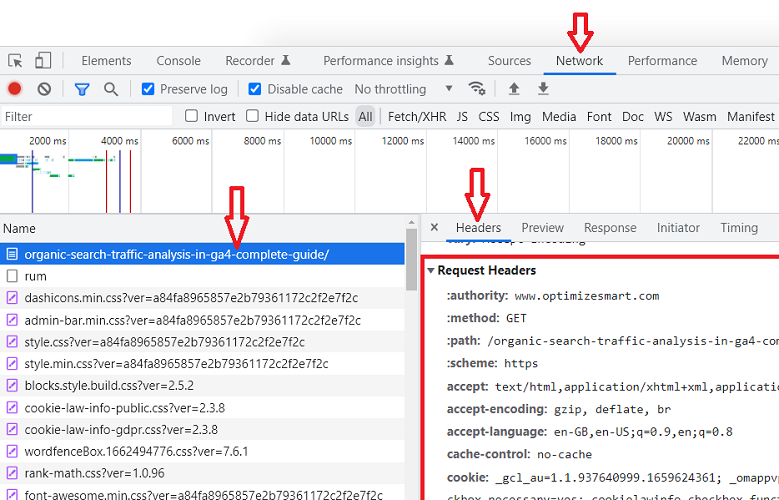Stop recording network log with the red button
The image size is (779, 500).
pyautogui.click(x=14, y=89)
